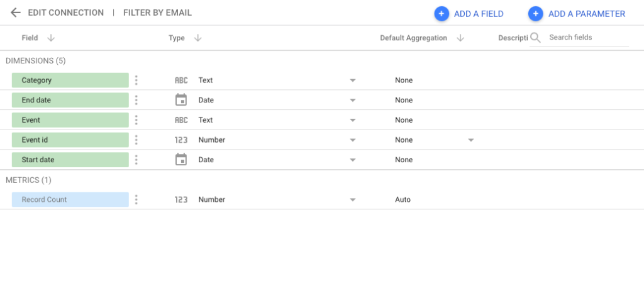Select the Event field chip
The image size is (644, 286).
(x=70, y=120)
